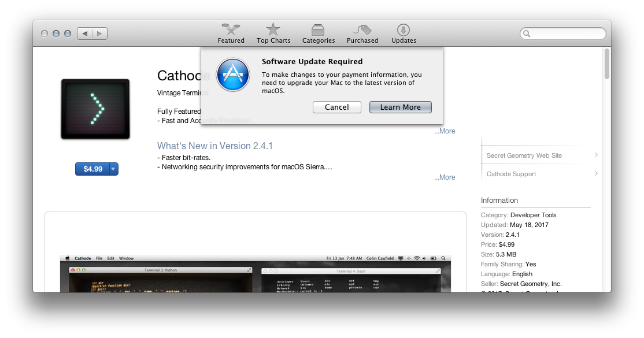Click the vertical scrollbar thumb
This screenshot has width=644, height=338.
pyautogui.click(x=606, y=64)
